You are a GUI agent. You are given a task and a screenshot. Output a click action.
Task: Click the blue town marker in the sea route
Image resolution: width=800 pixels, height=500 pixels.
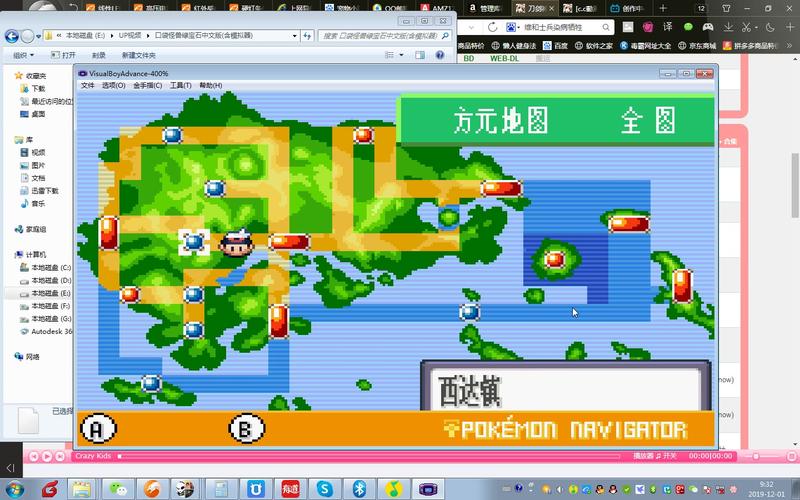point(469,312)
